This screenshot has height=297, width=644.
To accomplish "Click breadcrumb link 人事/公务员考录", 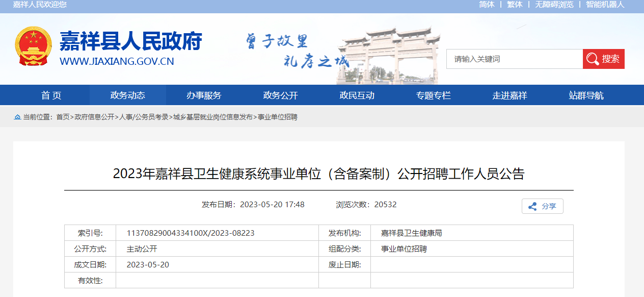I will click(x=144, y=117).
